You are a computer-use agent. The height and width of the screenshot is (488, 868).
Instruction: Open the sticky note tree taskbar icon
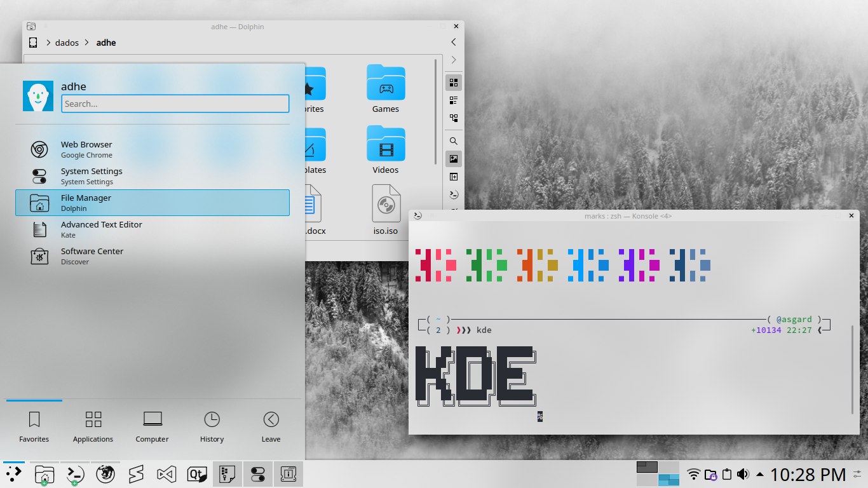(227, 474)
